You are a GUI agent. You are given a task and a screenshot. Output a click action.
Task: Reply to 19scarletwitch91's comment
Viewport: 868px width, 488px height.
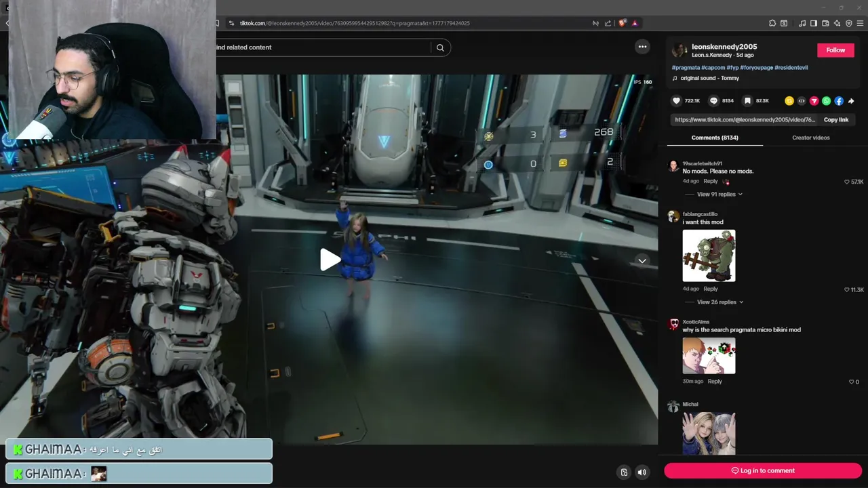(x=711, y=181)
